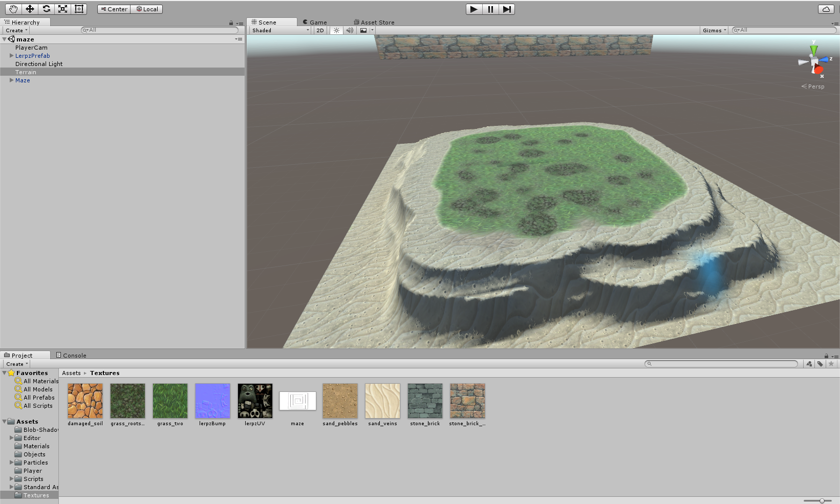Switch to the Game tab
This screenshot has height=504, width=840.
[x=317, y=23]
